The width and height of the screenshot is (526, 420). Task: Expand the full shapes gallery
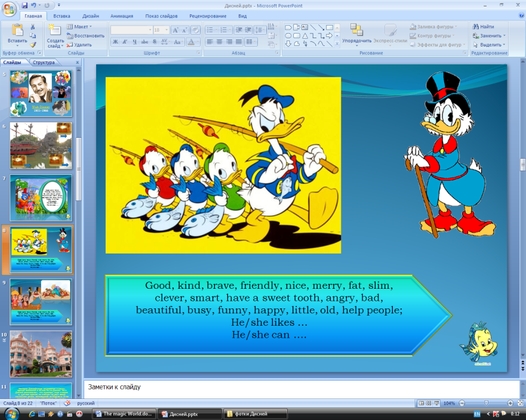[337, 44]
